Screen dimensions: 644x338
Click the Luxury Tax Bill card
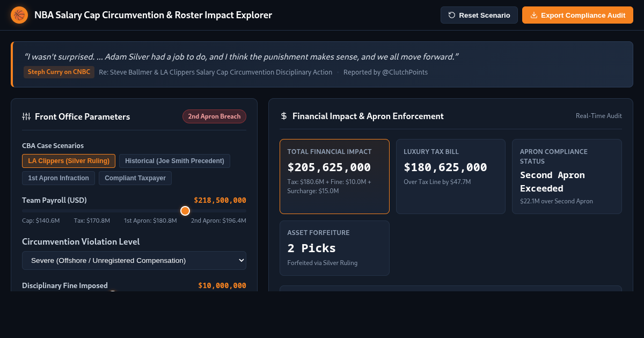click(451, 177)
